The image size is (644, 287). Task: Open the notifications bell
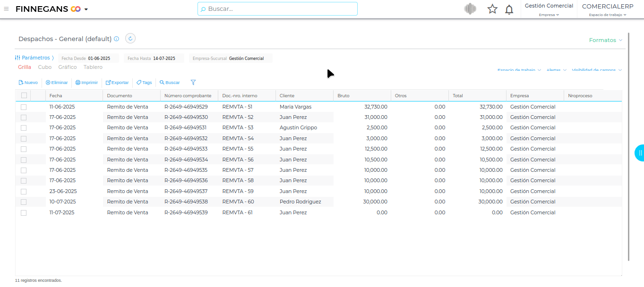[x=509, y=9]
